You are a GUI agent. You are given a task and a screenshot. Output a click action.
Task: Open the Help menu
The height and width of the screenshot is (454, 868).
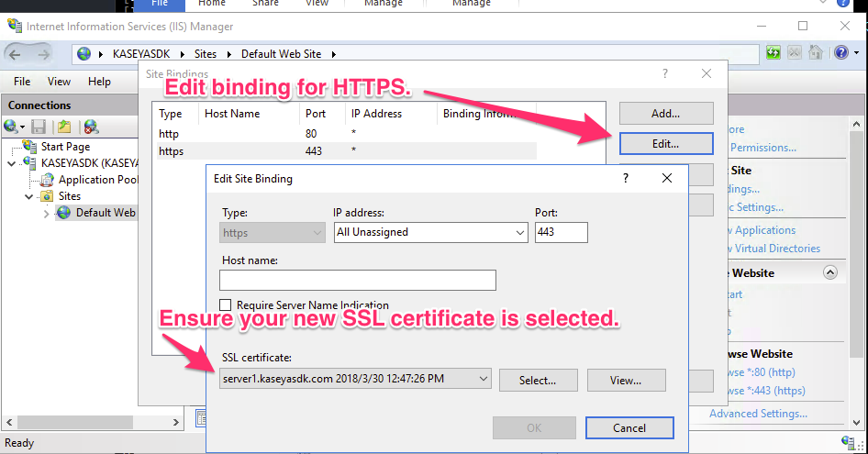coord(100,82)
